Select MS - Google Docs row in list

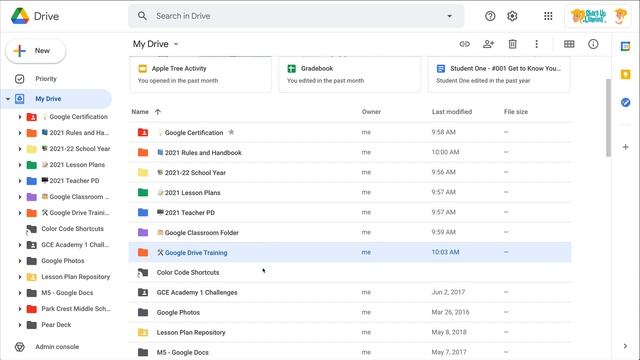[x=350, y=352]
